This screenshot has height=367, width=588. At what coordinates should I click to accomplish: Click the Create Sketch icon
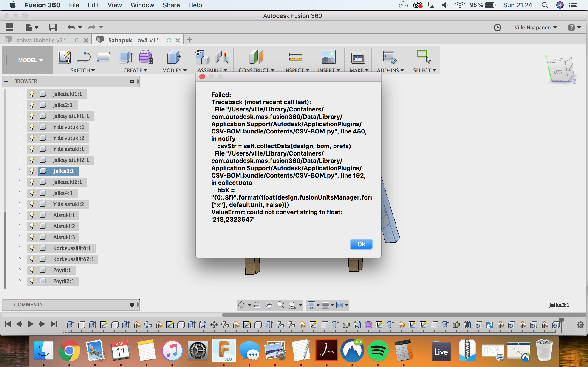pyautogui.click(x=64, y=57)
